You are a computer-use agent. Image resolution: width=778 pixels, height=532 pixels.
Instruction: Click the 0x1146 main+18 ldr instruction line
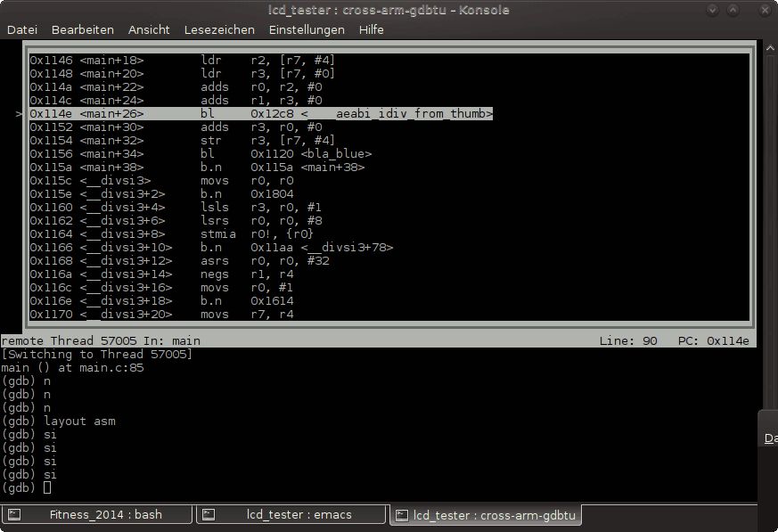tap(182, 60)
